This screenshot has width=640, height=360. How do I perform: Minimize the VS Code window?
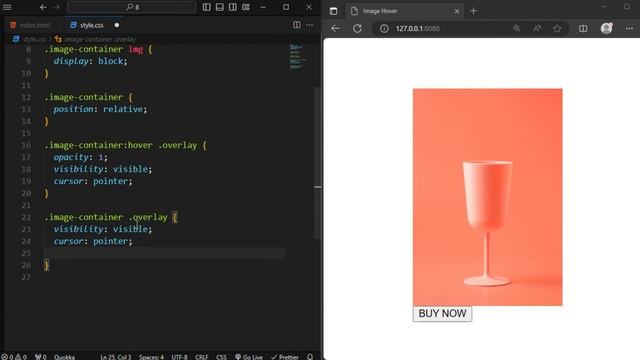coord(263,7)
